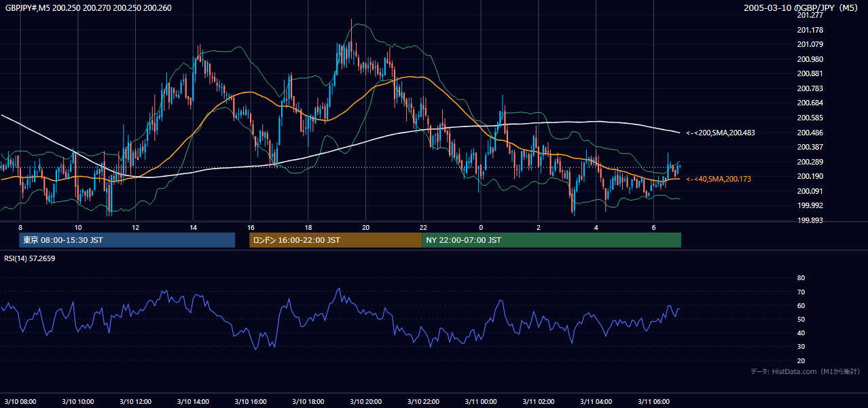Click the 3/10 14:00 time label
Screen dimensions: 868x408
(193, 402)
